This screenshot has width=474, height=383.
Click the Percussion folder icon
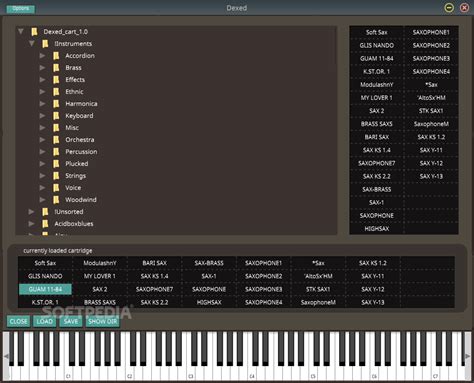click(x=56, y=152)
